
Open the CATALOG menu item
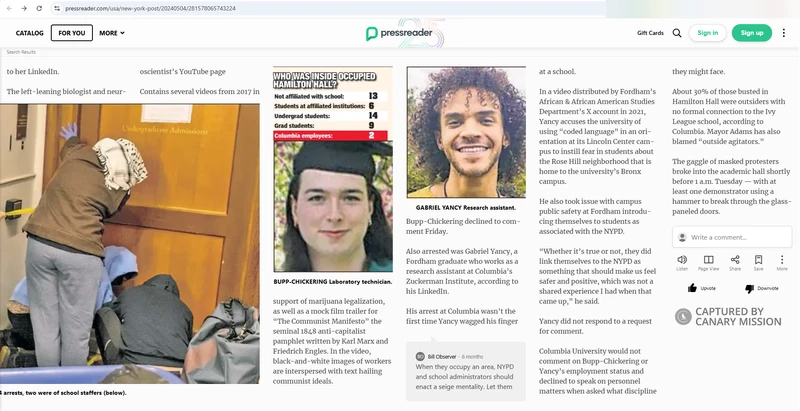pos(30,33)
